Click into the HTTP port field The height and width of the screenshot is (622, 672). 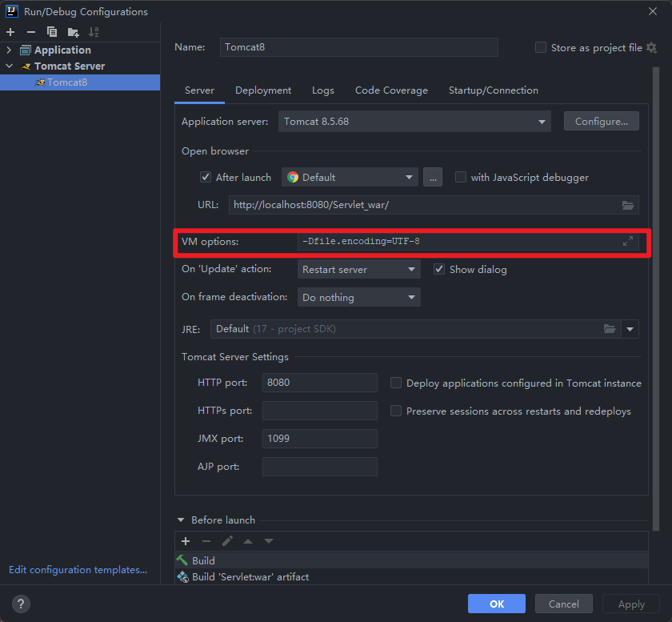[x=319, y=383]
